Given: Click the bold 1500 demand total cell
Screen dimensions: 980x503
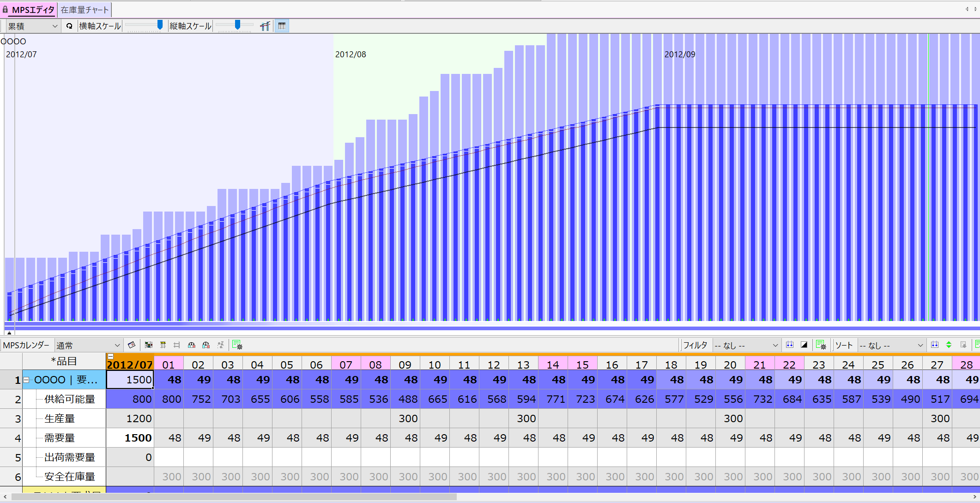Looking at the screenshot, I should pyautogui.click(x=130, y=438).
